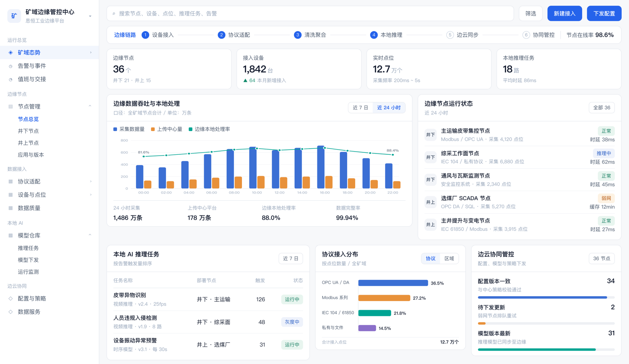
Task: Click 井下 badge of 主运输皮带集控节点
Action: [431, 135]
